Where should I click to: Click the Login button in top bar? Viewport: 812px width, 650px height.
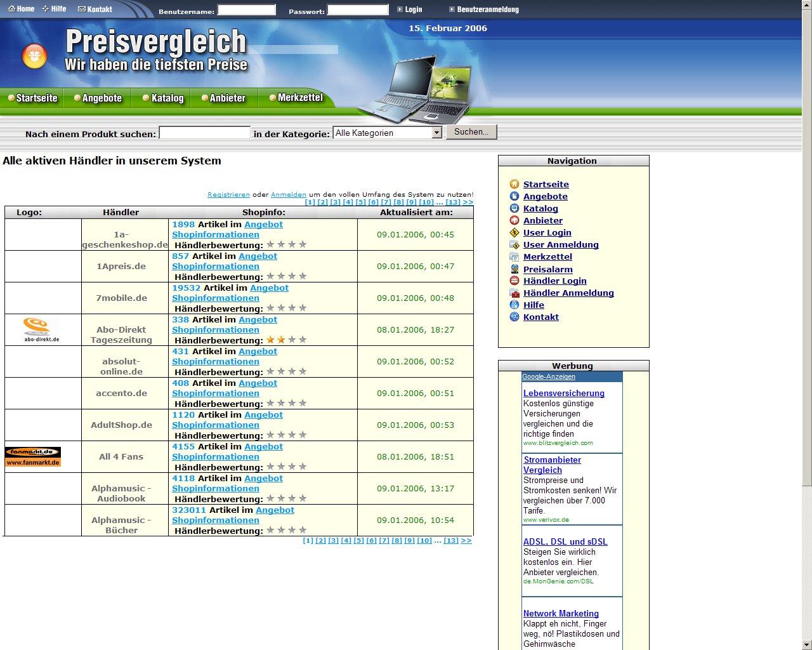(409, 10)
